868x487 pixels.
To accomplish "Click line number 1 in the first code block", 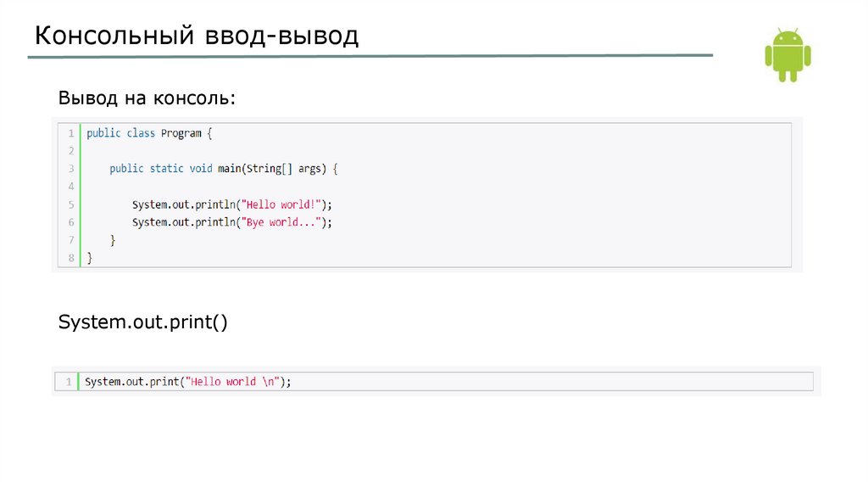I will coord(70,133).
